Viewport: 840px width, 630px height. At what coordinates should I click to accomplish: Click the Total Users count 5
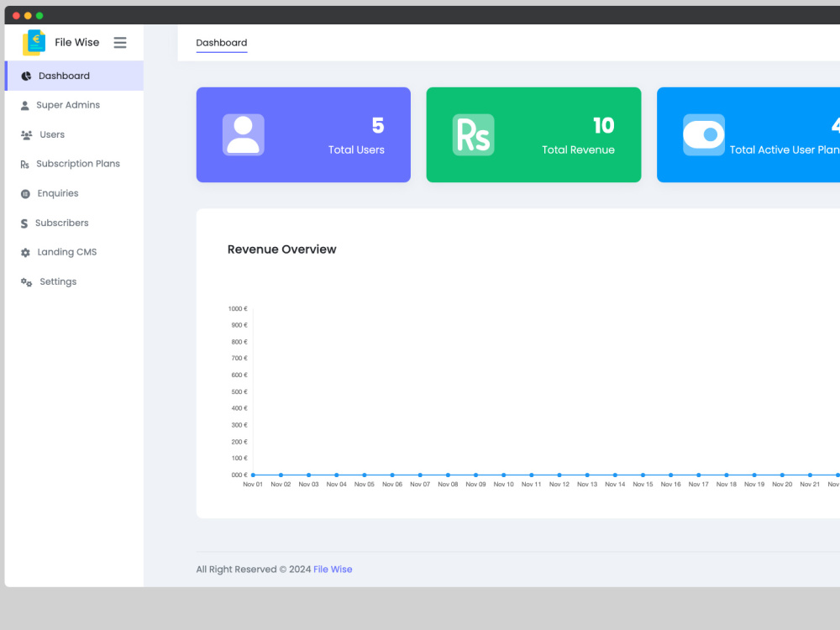[378, 125]
